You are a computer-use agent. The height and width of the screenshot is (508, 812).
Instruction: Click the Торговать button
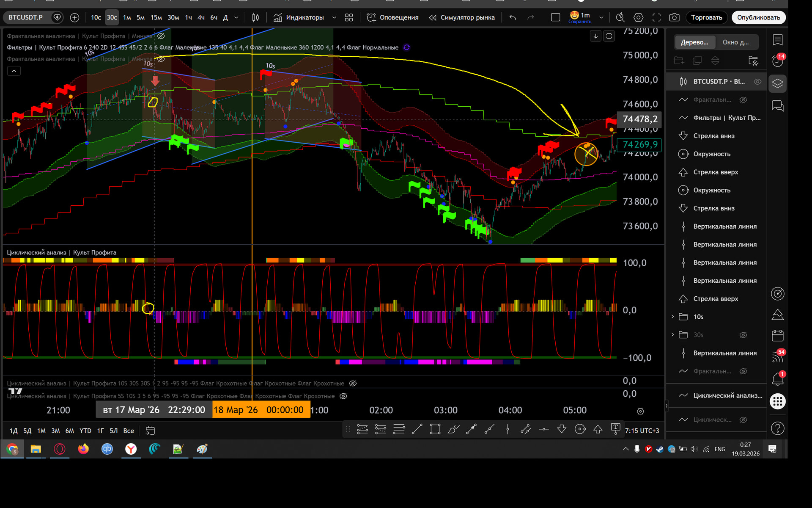click(706, 17)
